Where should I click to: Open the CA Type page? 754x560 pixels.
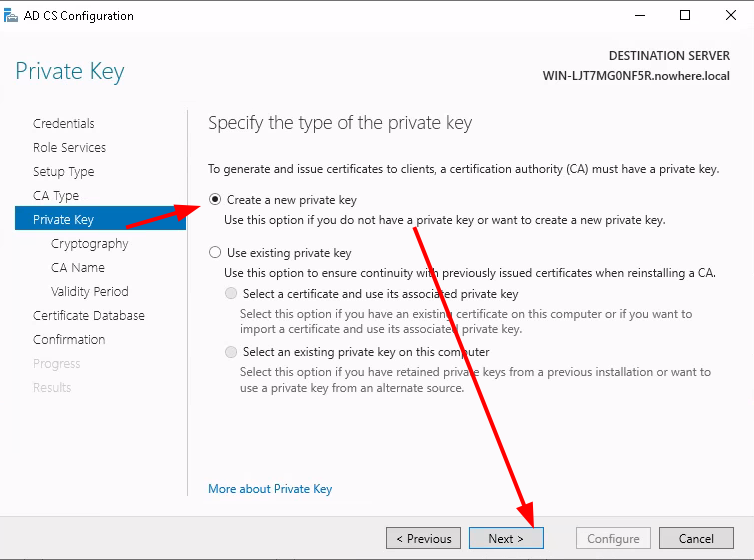click(56, 196)
